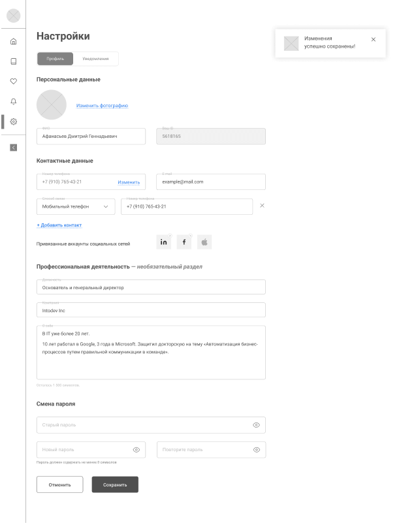Dismiss the saved changes notification

(374, 39)
